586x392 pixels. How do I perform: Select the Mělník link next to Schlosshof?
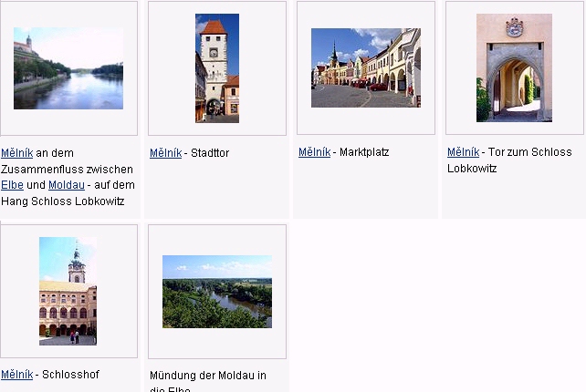pyautogui.click(x=16, y=375)
